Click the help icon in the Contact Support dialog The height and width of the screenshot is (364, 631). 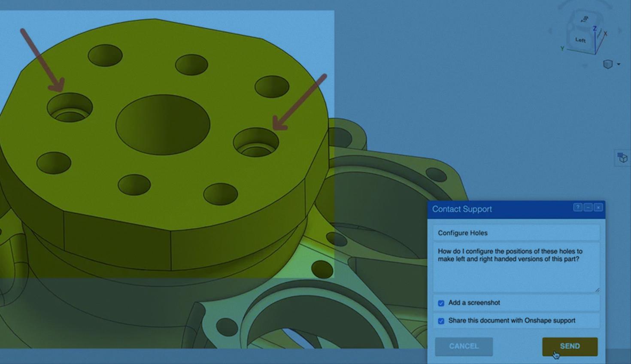click(x=577, y=207)
